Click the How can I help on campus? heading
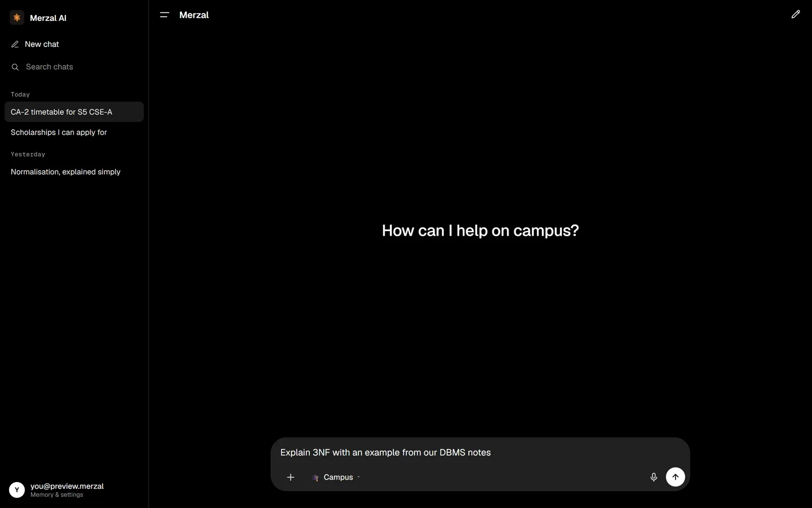The width and height of the screenshot is (812, 508). pyautogui.click(x=480, y=231)
